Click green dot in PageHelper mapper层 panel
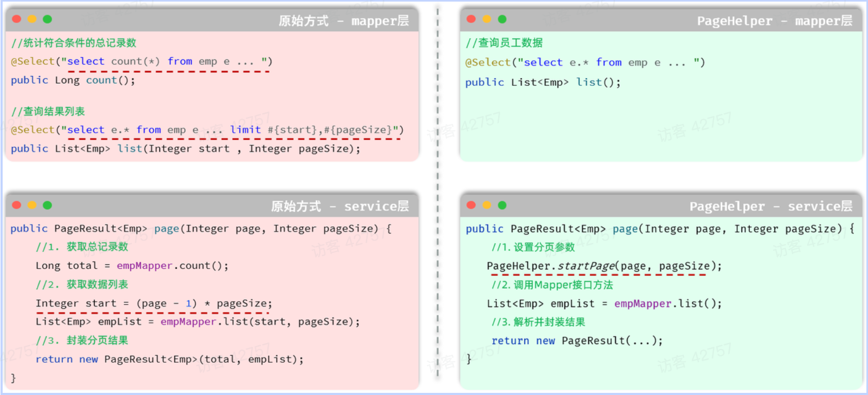The image size is (868, 395). [502, 19]
